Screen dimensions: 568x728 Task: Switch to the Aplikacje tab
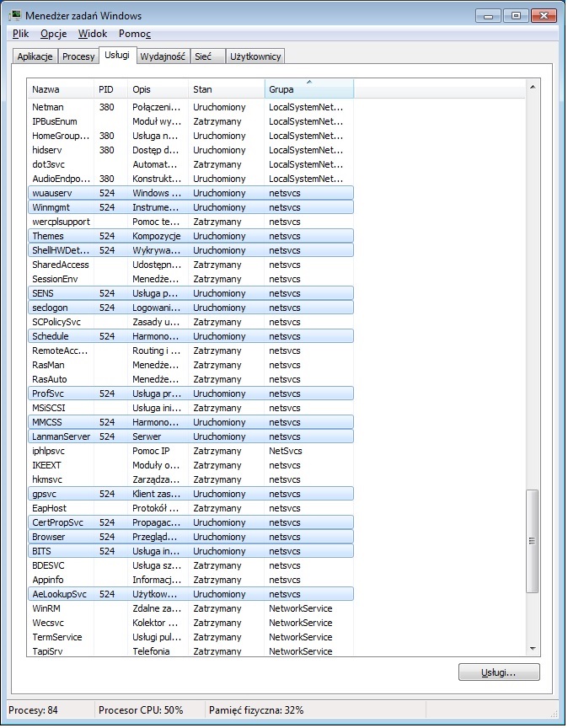click(x=35, y=56)
